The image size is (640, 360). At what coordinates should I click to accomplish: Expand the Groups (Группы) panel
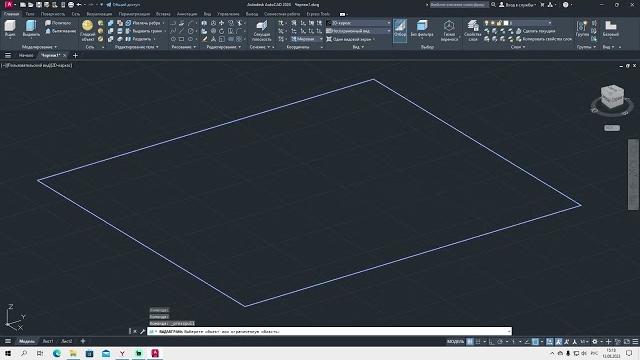point(586,47)
